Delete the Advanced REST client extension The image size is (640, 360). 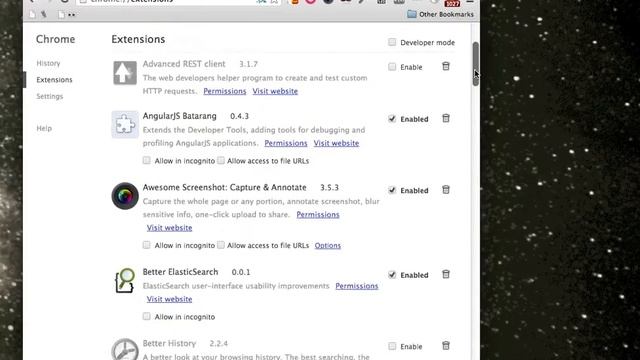pyautogui.click(x=446, y=66)
